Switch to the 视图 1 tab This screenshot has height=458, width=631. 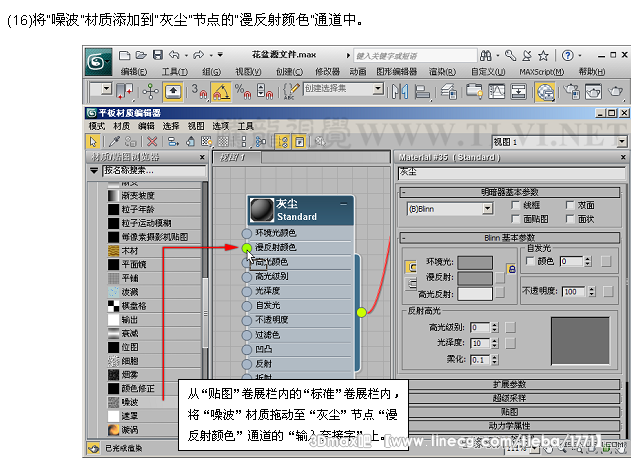[237, 157]
